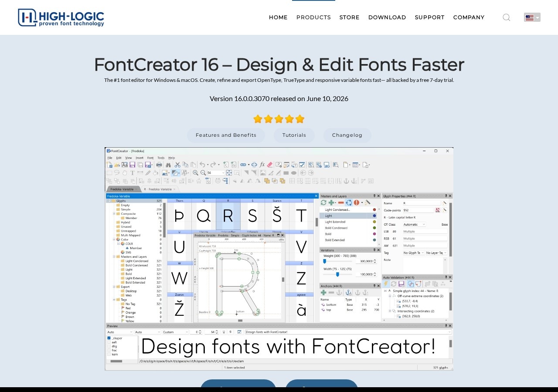Click the green plus Add master icon
558x392 pixels.
[332, 203]
